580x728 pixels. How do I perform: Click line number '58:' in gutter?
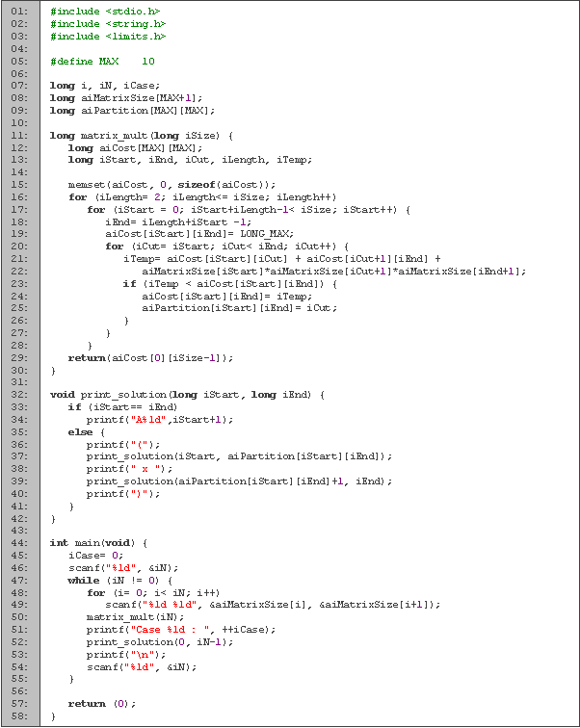pyautogui.click(x=19, y=716)
